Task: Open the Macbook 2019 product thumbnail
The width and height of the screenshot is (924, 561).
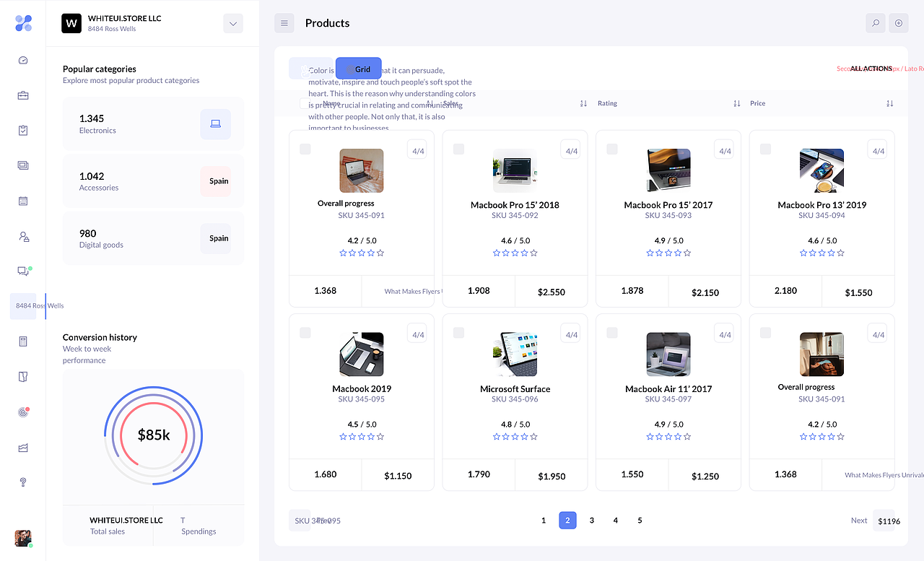Action: [362, 355]
